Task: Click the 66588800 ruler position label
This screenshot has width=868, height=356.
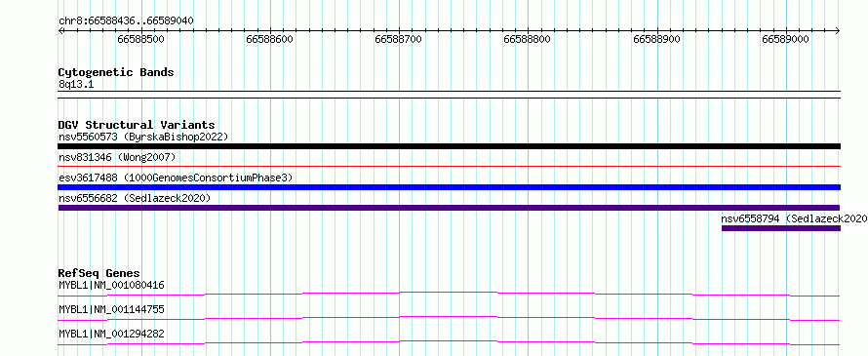Action: tap(528, 39)
